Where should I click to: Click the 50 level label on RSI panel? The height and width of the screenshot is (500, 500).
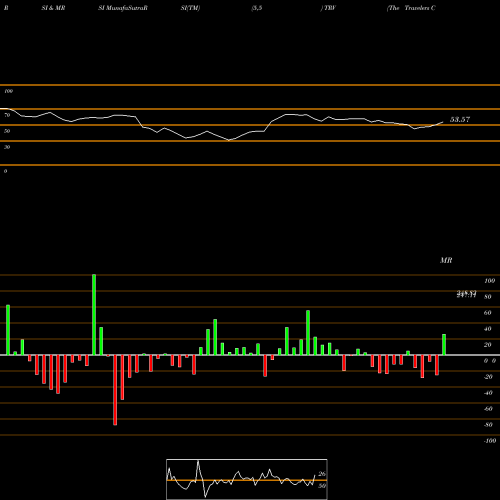[x=7, y=131]
